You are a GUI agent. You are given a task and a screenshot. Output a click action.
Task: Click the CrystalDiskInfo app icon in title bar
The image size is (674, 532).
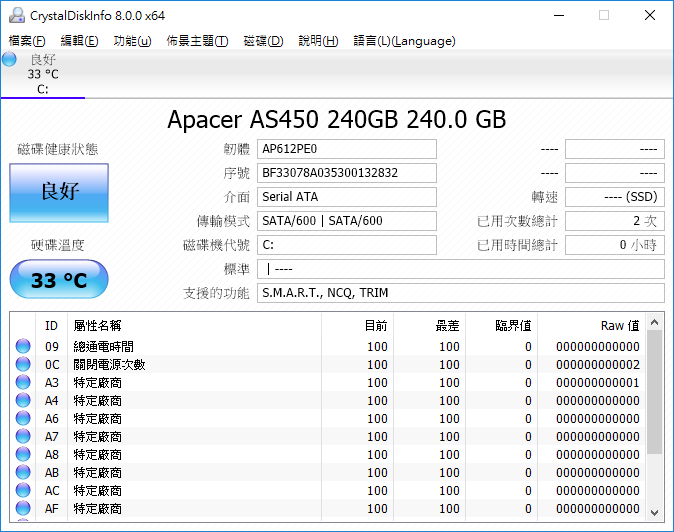17,15
